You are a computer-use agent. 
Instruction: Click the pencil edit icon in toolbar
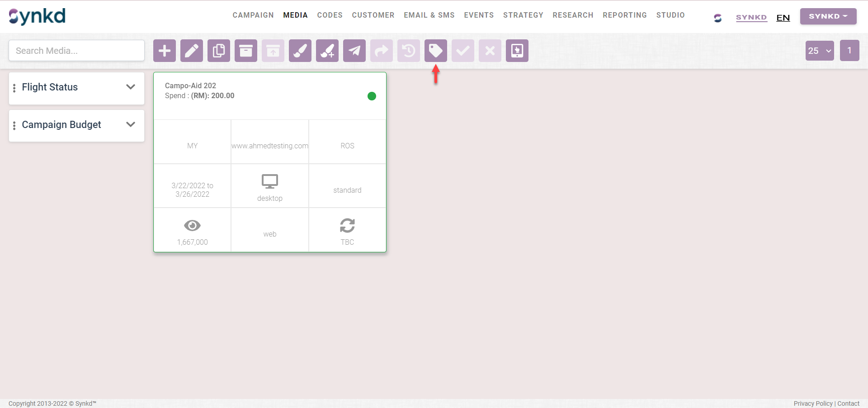[192, 51]
